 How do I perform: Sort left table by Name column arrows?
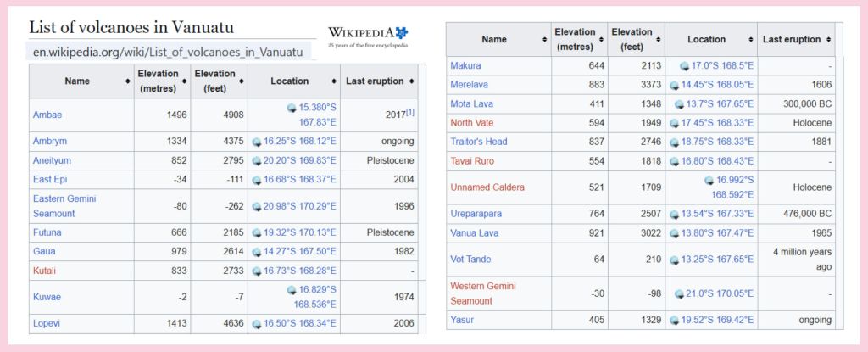pos(125,81)
